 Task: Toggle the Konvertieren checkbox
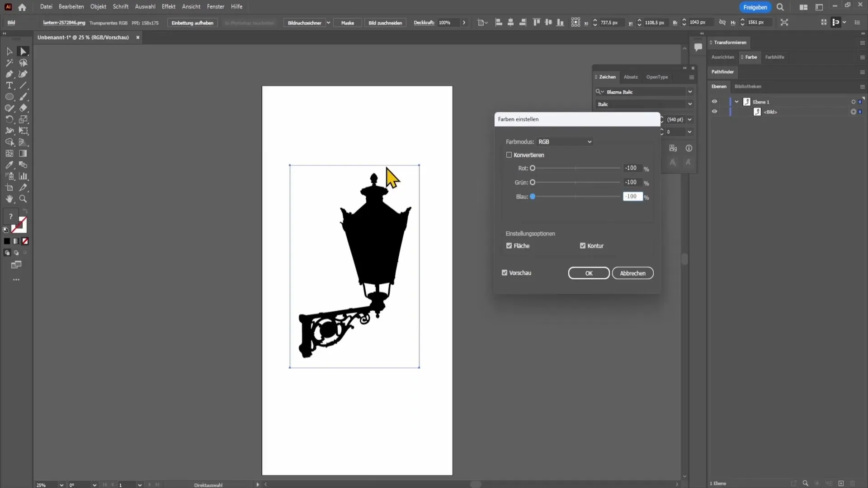pos(509,155)
